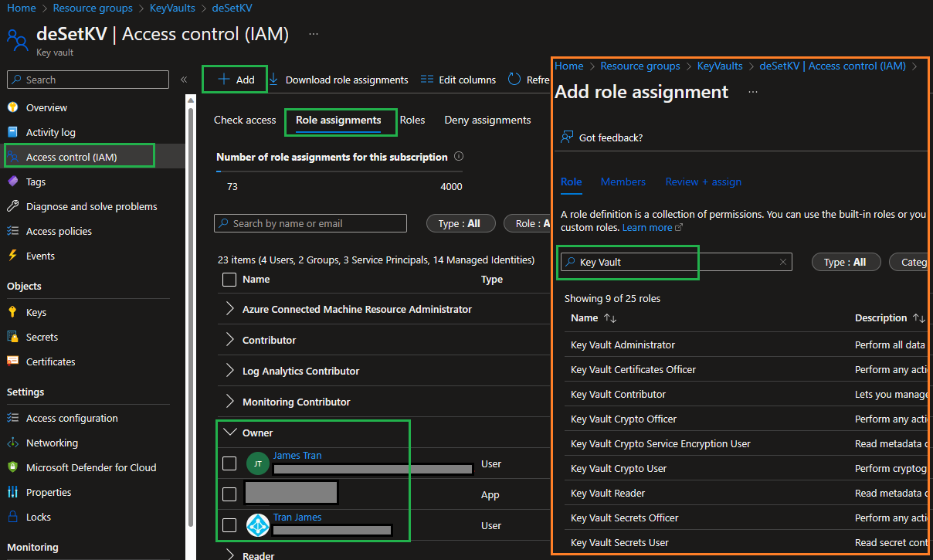Image resolution: width=933 pixels, height=560 pixels.
Task: Click the Key Vault role search field
Action: pos(677,262)
